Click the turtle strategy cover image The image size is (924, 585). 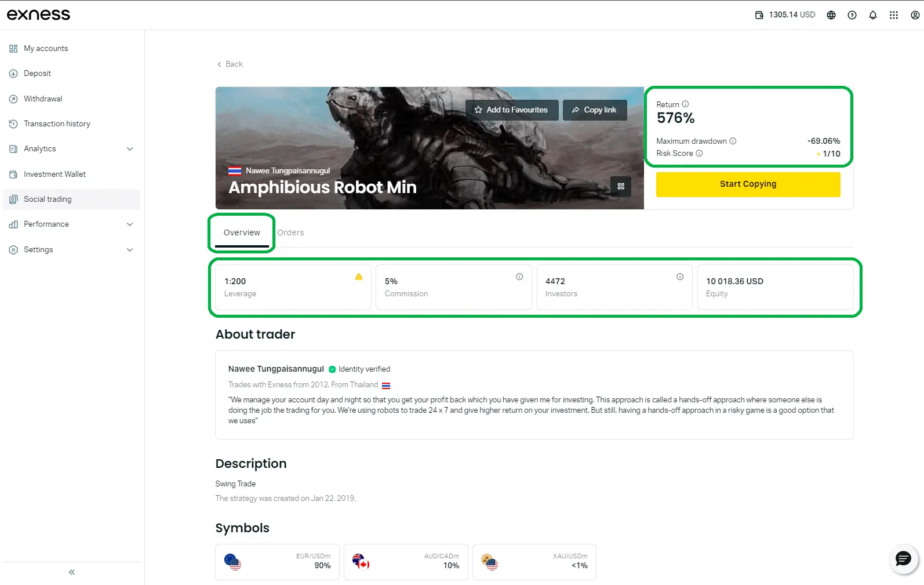(x=430, y=148)
